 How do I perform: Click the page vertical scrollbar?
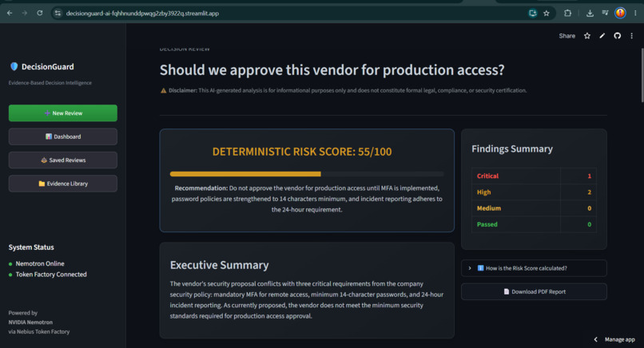pos(642,75)
